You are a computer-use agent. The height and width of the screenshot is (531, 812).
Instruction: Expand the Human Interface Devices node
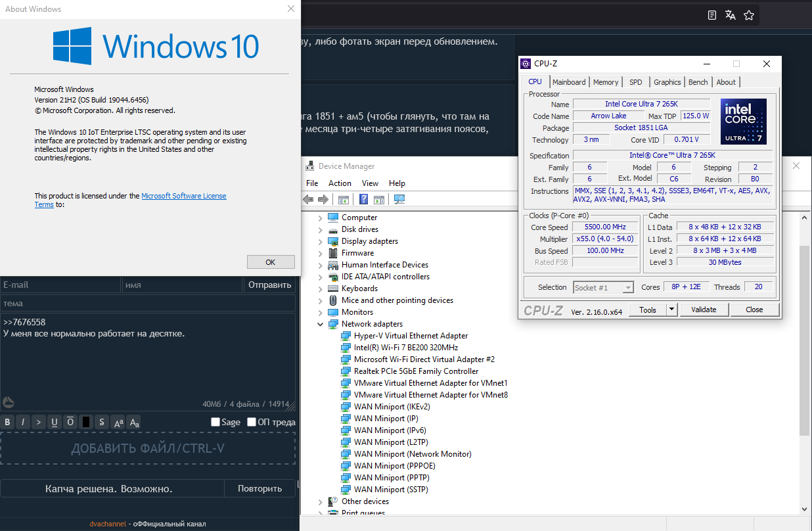coord(321,265)
